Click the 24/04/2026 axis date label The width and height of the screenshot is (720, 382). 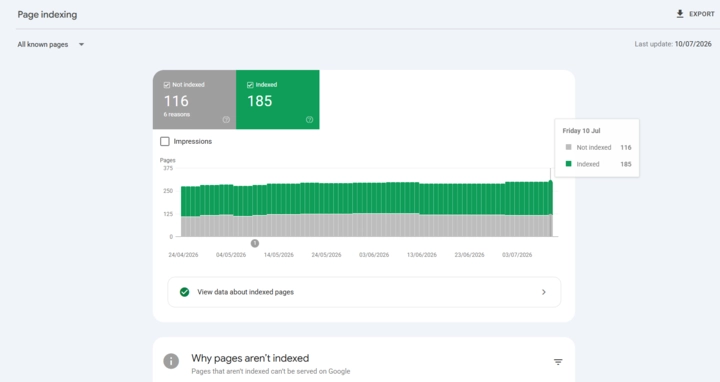[x=183, y=255]
